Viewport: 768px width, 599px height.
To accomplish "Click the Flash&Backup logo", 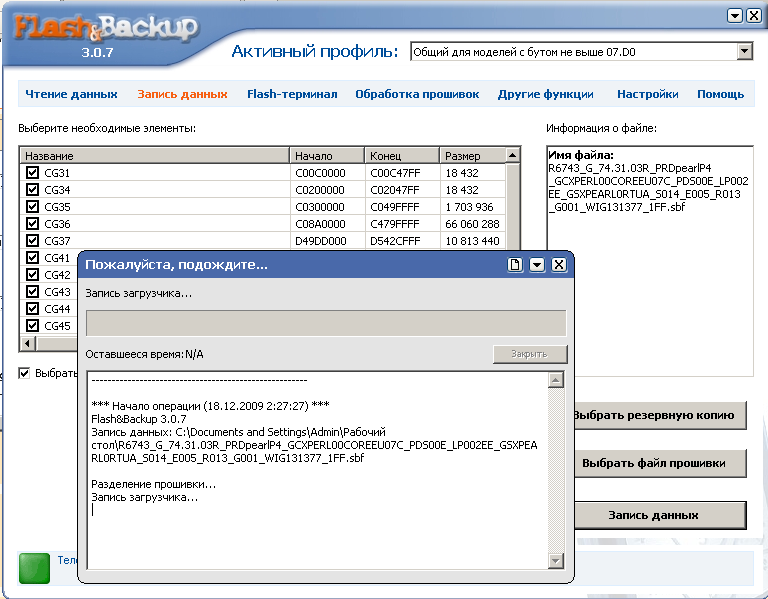I will [x=106, y=28].
